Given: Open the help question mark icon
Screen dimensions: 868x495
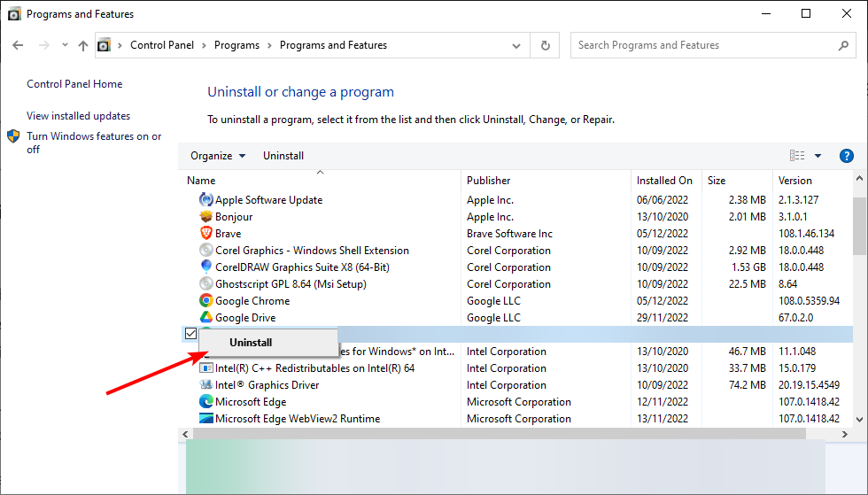Looking at the screenshot, I should point(847,156).
